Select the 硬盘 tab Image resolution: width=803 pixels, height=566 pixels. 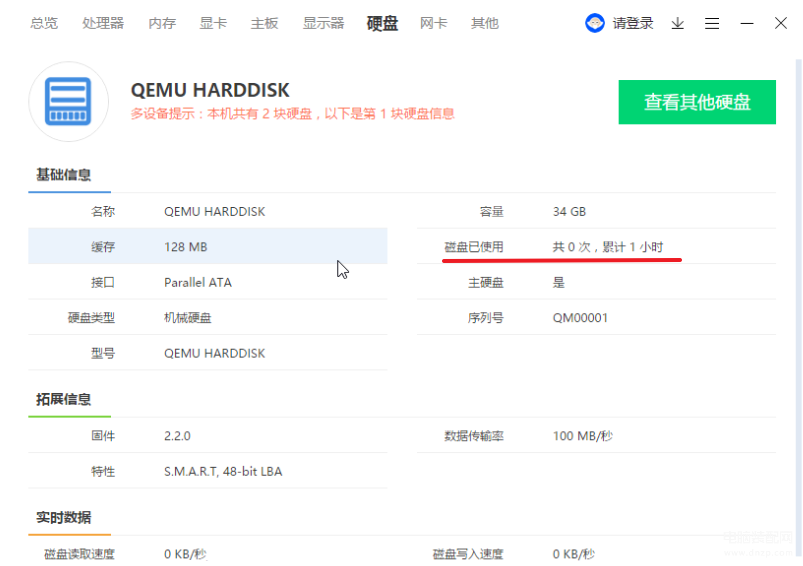click(383, 23)
